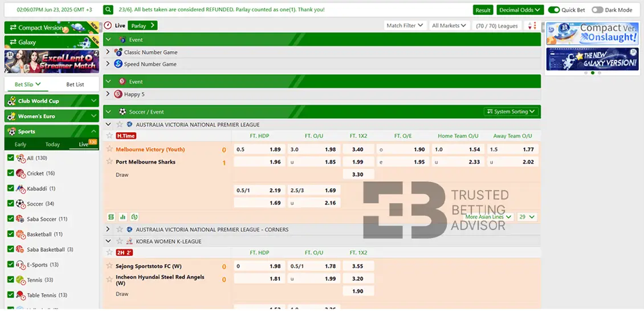Star the Incheon Hyundai Steel Red Angels team
Viewport: 644px width, 311px height.
pos(109,279)
